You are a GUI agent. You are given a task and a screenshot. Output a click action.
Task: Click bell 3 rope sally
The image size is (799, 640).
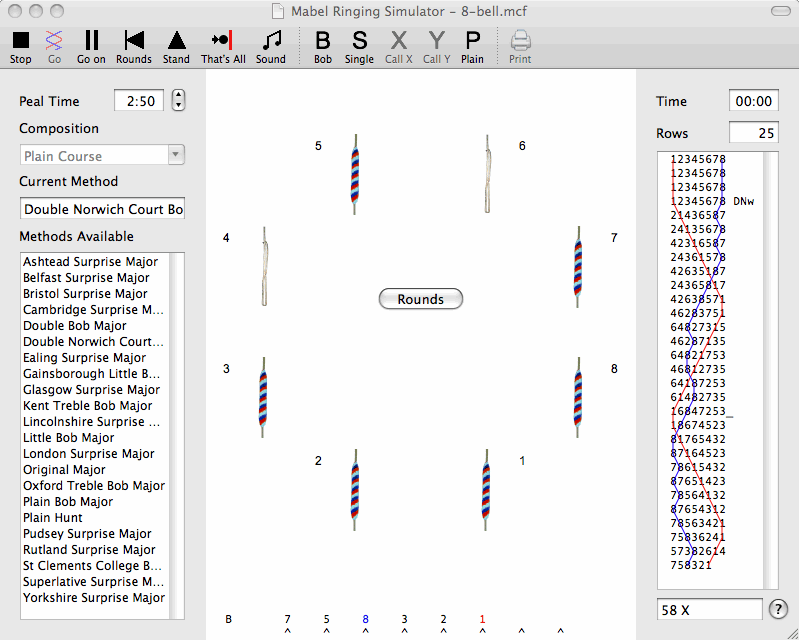263,398
